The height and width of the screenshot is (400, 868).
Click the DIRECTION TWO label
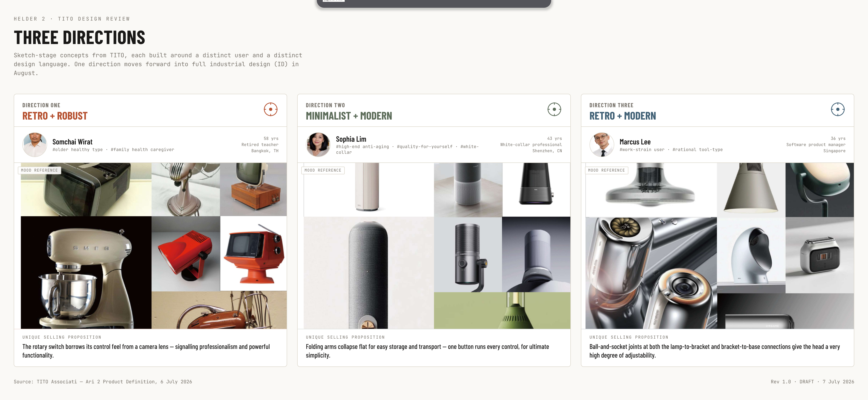point(325,105)
